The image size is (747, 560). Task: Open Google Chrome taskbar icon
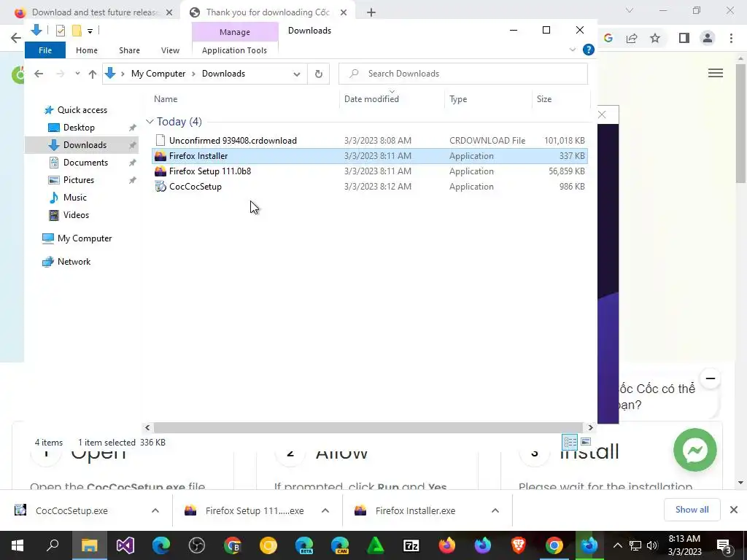[x=554, y=545]
